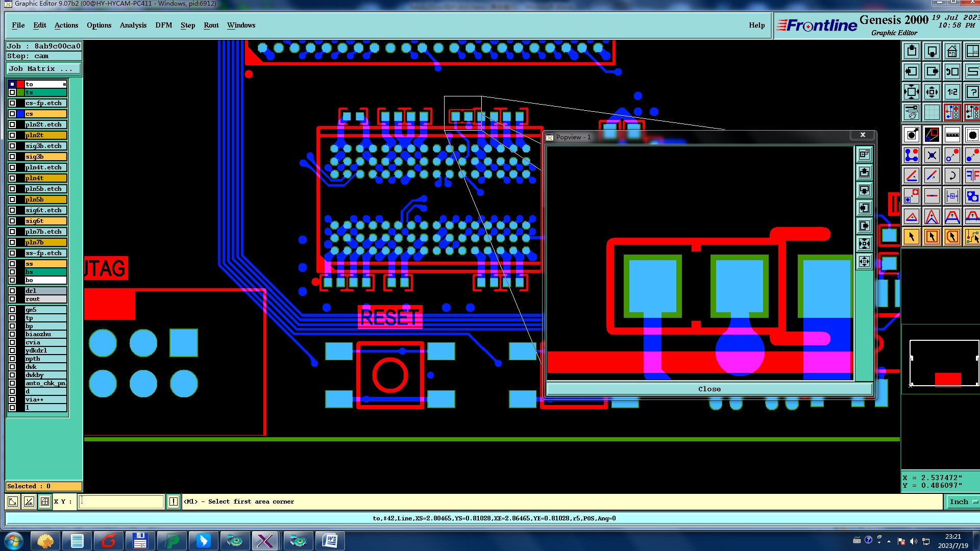Select the ruler measure tool
The height and width of the screenshot is (551, 980).
[x=952, y=135]
